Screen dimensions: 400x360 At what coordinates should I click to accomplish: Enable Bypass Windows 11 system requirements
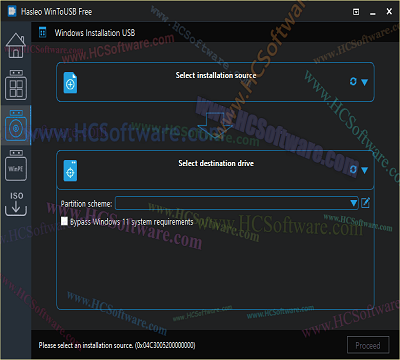pos(64,221)
